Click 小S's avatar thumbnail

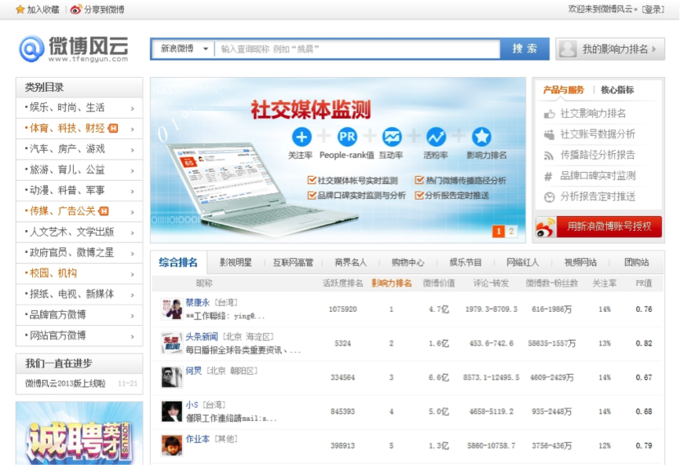point(172,411)
